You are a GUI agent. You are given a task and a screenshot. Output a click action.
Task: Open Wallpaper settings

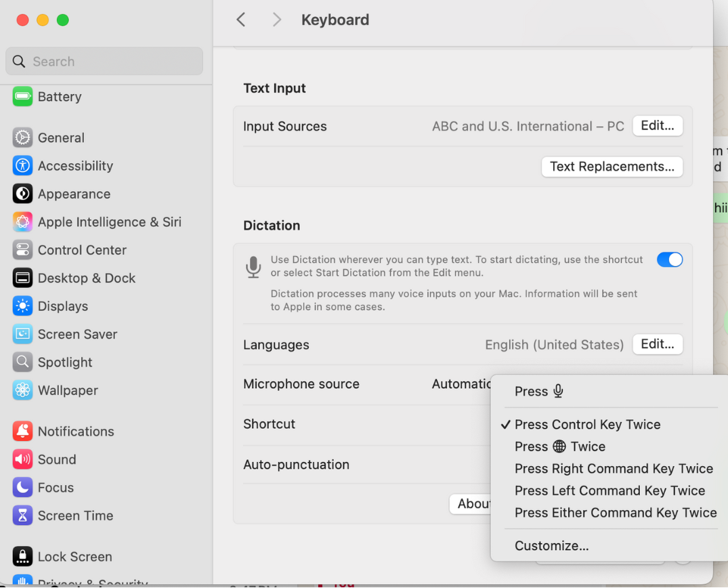click(68, 391)
